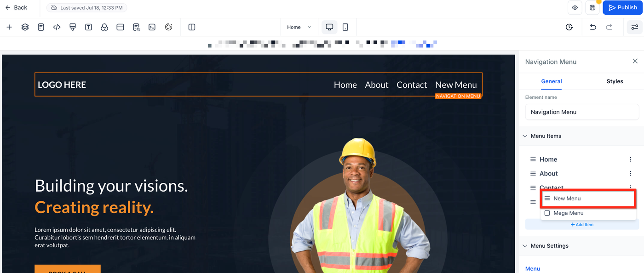This screenshot has height=273, width=644.
Task: Collapse the Menu Settings section
Action: 525,246
